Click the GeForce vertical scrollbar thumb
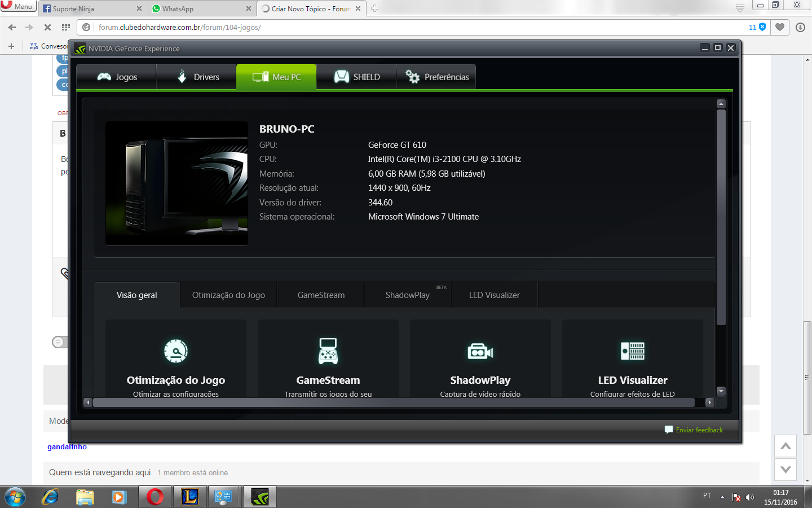Image resolution: width=812 pixels, height=508 pixels. click(721, 217)
